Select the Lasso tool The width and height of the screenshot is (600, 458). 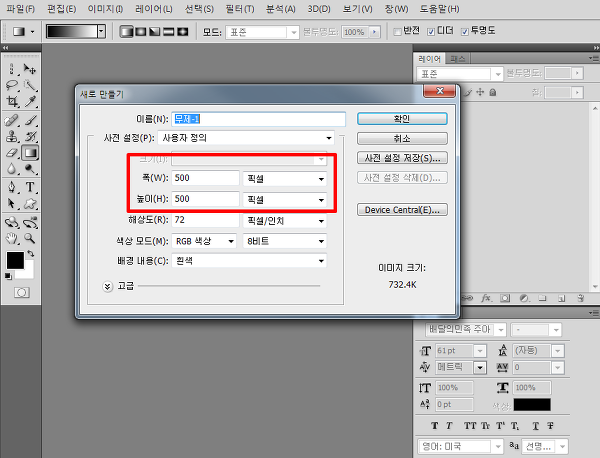click(x=12, y=85)
